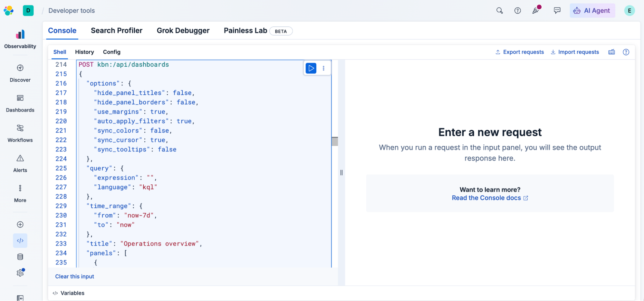644x301 pixels.
Task: Open the help menu question mark icon
Action: tap(517, 11)
